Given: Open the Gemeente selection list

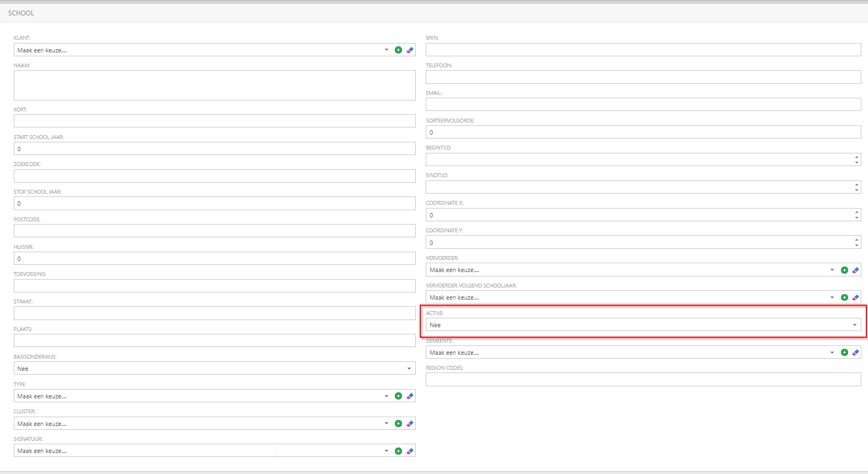Looking at the screenshot, I should 630,353.
